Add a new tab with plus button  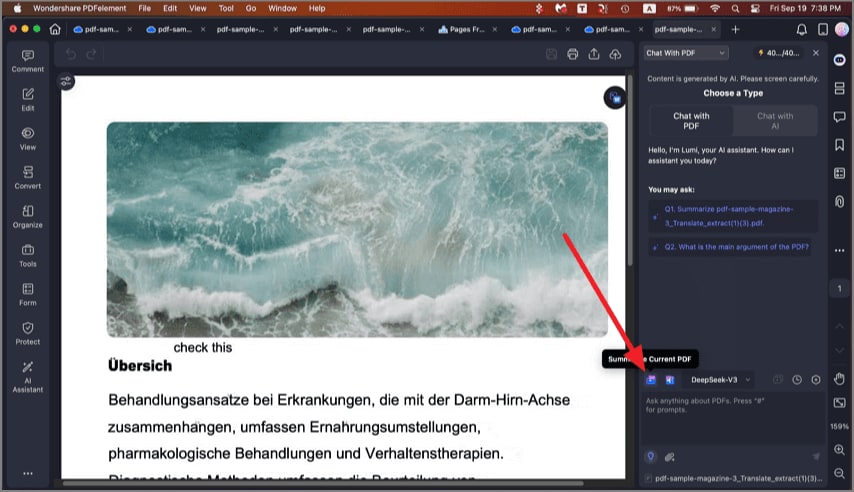(735, 29)
